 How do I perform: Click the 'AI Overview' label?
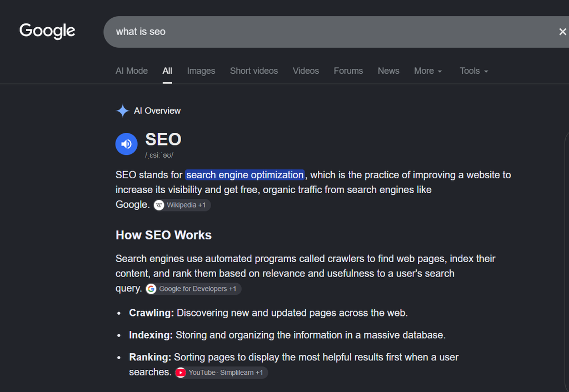[x=157, y=110]
